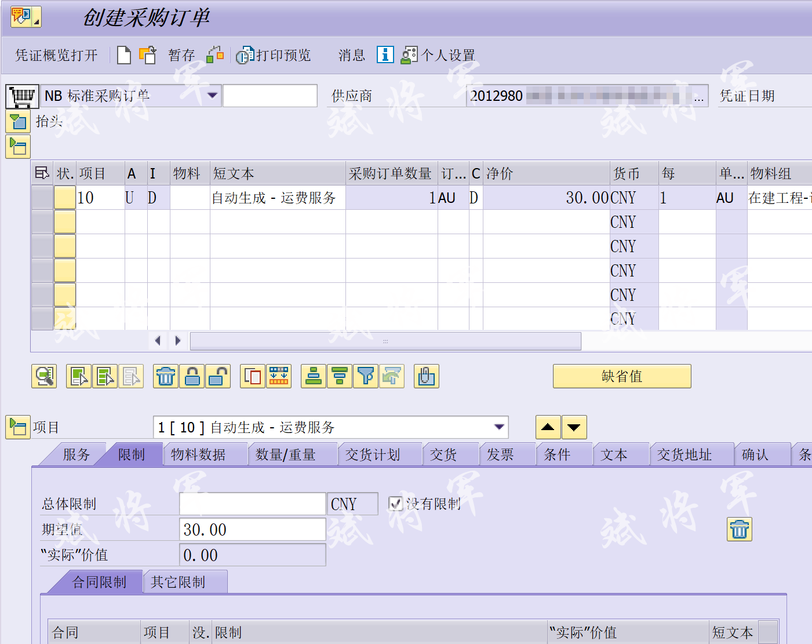This screenshot has height=644, width=812.
Task: Click 凭证概览打开 to open document overview
Action: [x=55, y=54]
